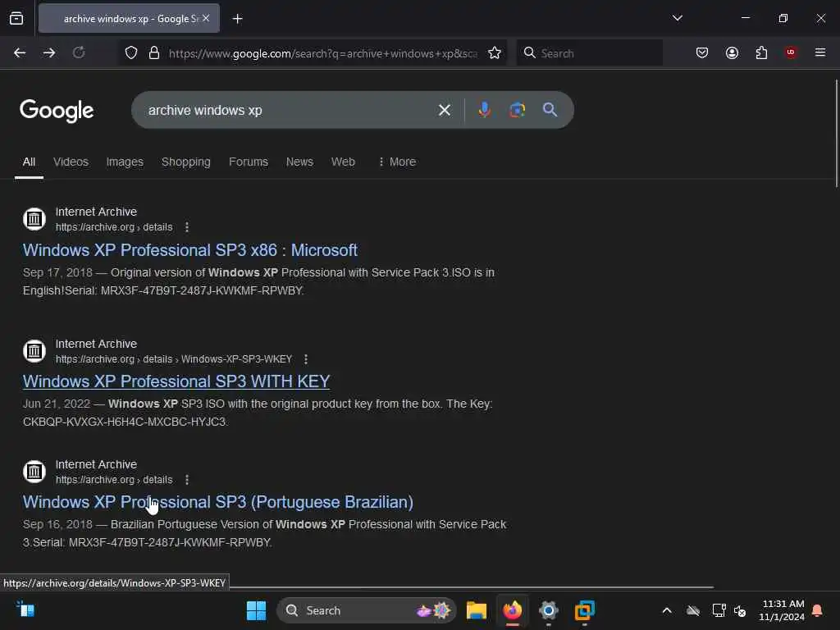Open tracking protection shield panel
The height and width of the screenshot is (630, 840).
[x=131, y=52]
